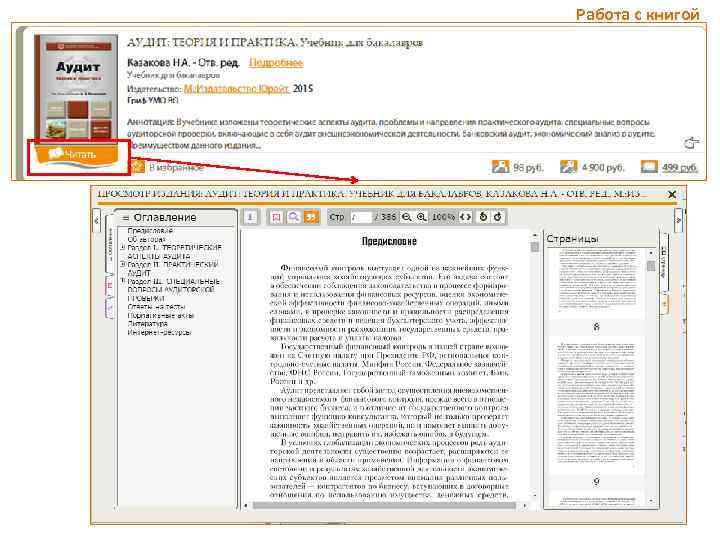
Task: Click the 100% zoom value
Action: click(x=443, y=217)
